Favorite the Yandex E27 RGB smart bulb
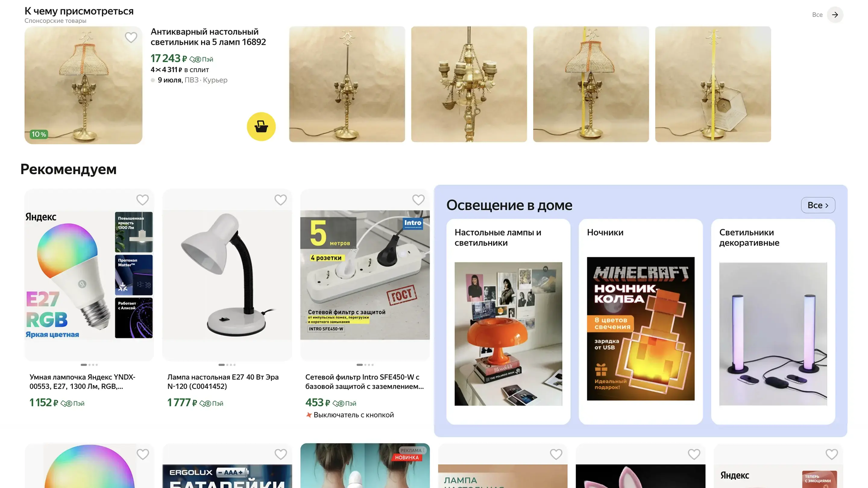This screenshot has width=868, height=488. tap(143, 200)
